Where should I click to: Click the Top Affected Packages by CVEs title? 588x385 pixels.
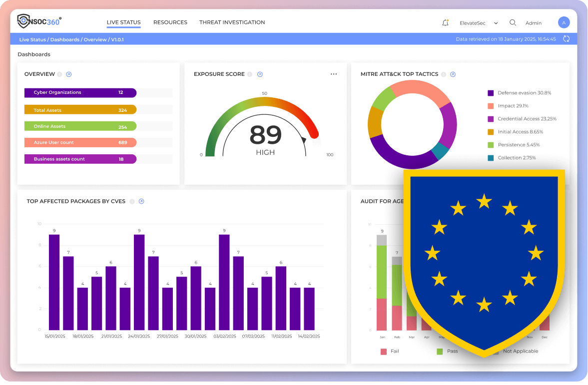click(76, 201)
